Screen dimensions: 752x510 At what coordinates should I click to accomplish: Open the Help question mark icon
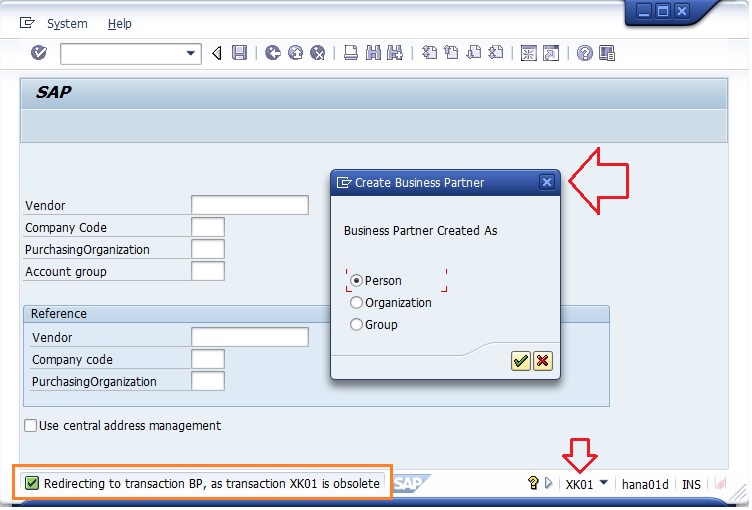(x=584, y=53)
